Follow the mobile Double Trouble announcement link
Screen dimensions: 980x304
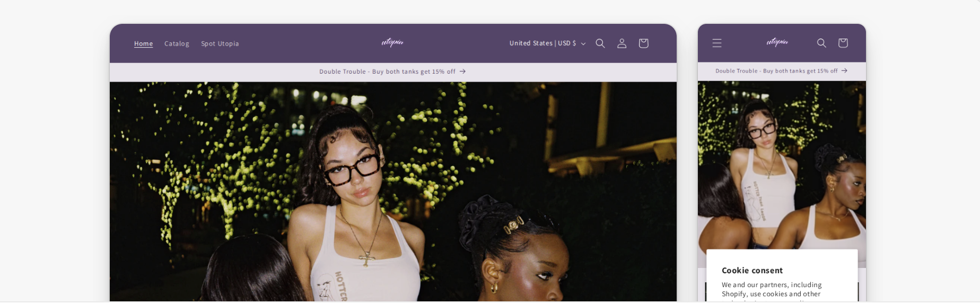pos(781,70)
